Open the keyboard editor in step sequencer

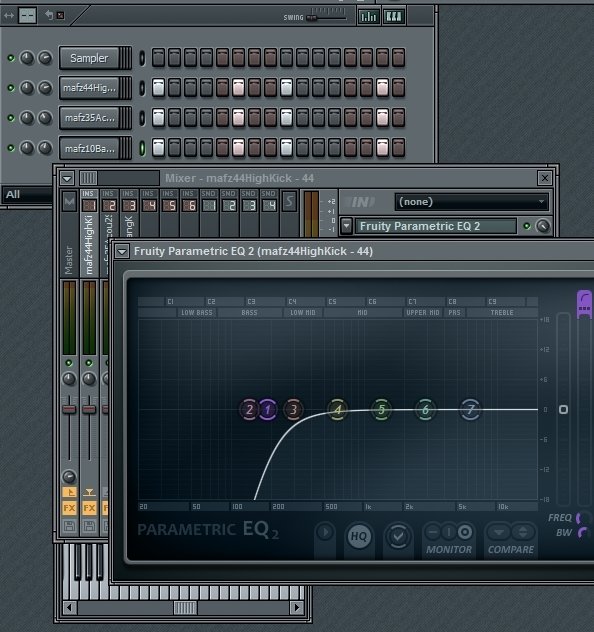(x=393, y=17)
